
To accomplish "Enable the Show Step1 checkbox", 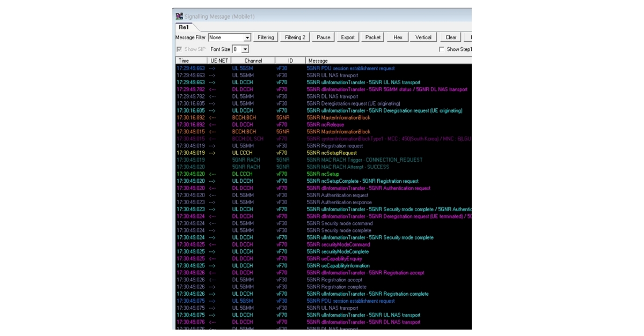I will coord(442,49).
